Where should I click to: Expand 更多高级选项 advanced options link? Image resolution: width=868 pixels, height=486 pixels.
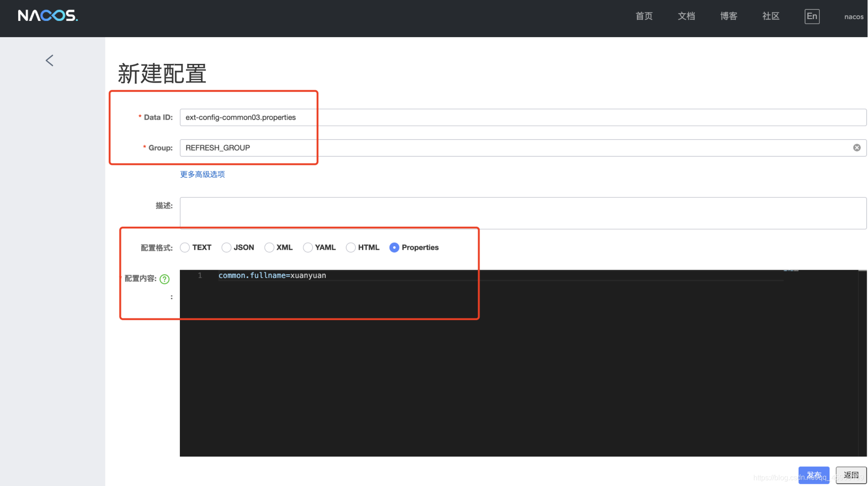pos(203,175)
